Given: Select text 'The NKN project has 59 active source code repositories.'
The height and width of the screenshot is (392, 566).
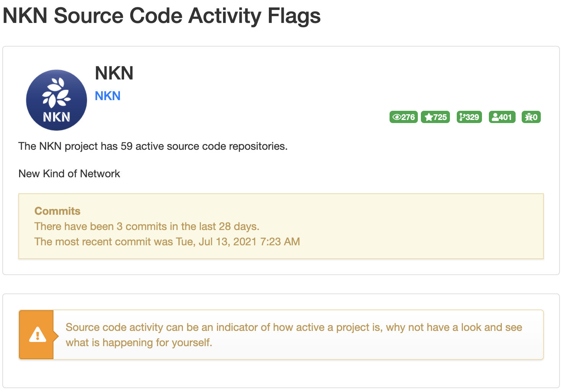Looking at the screenshot, I should [x=153, y=146].
